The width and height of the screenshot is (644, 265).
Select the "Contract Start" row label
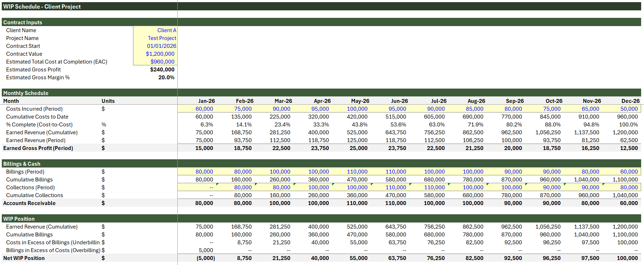[x=23, y=46]
